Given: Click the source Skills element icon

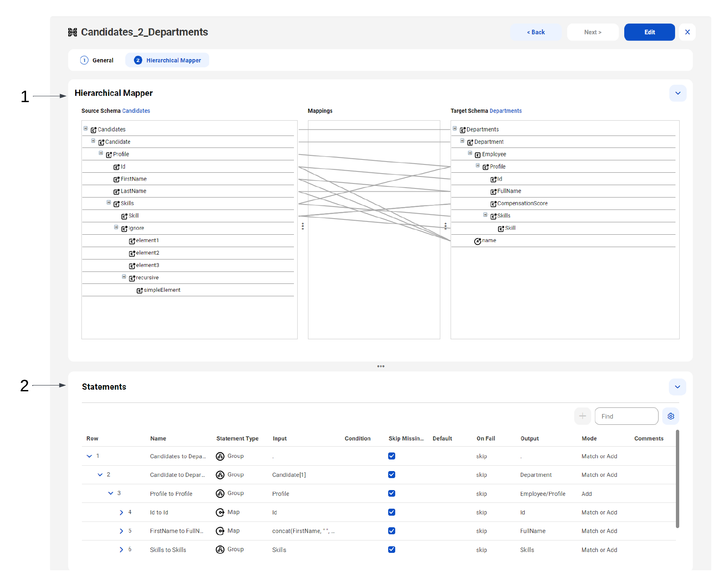Looking at the screenshot, I should click(117, 204).
